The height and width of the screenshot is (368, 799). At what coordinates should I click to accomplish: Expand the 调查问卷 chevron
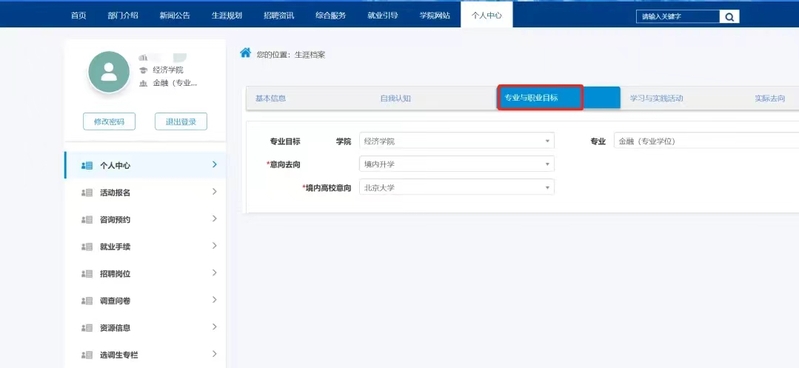(x=215, y=299)
